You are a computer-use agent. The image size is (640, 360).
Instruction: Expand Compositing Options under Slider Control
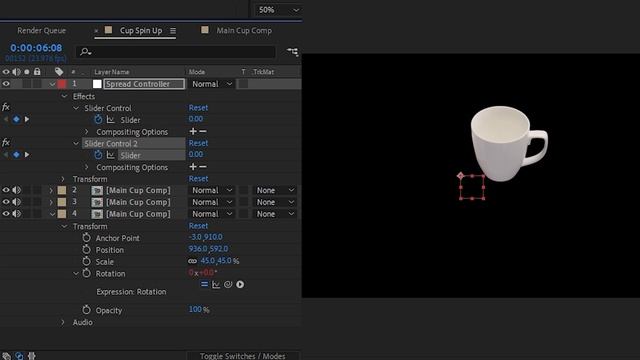coord(87,132)
